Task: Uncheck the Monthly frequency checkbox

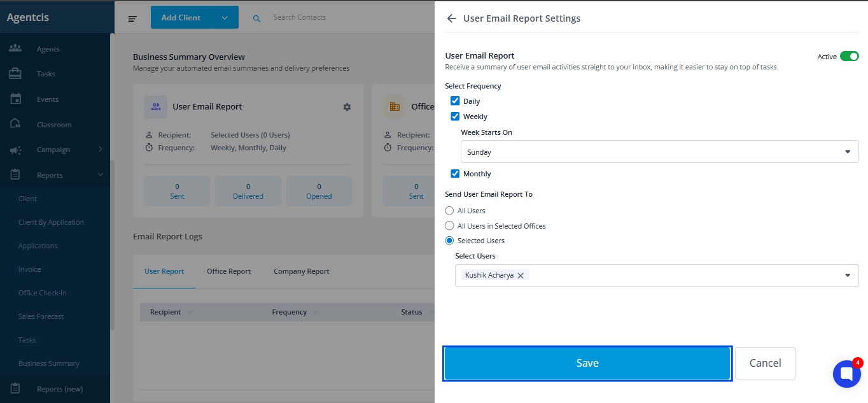Action: coord(455,174)
